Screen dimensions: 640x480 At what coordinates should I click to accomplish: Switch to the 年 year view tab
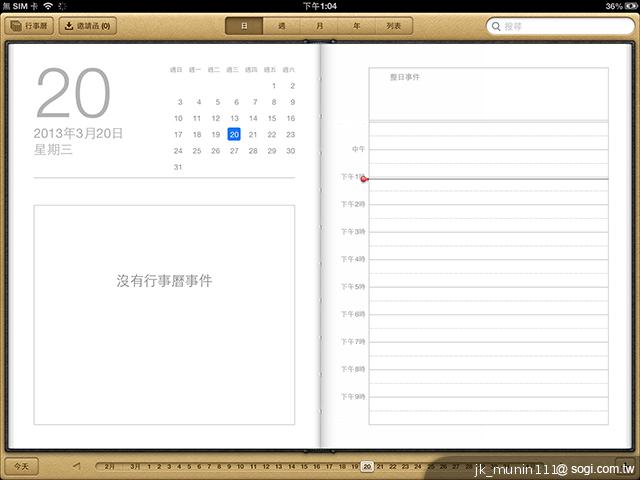(356, 26)
